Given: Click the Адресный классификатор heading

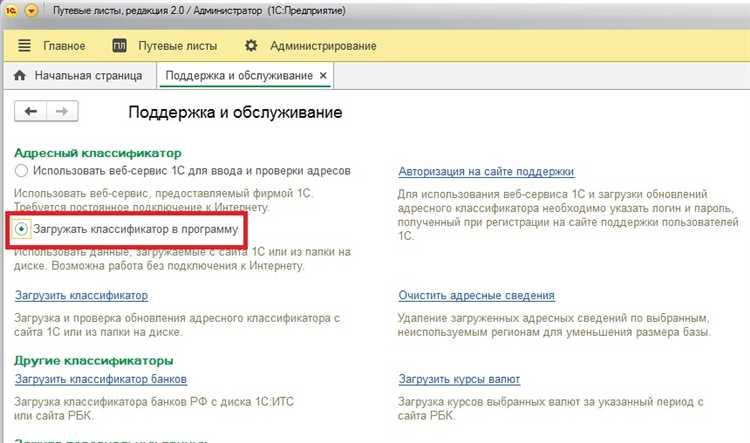Looking at the screenshot, I should click(98, 153).
